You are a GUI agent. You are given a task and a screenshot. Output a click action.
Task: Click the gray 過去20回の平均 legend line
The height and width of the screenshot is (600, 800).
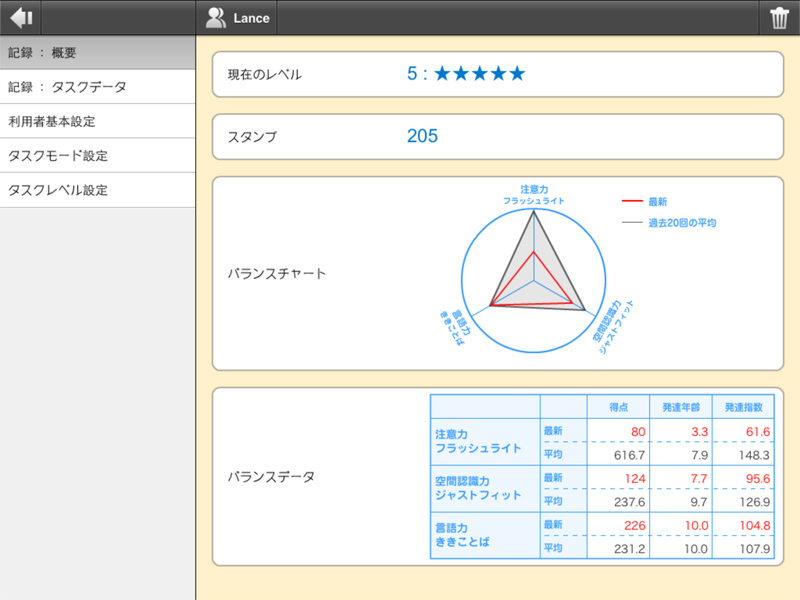(631, 223)
